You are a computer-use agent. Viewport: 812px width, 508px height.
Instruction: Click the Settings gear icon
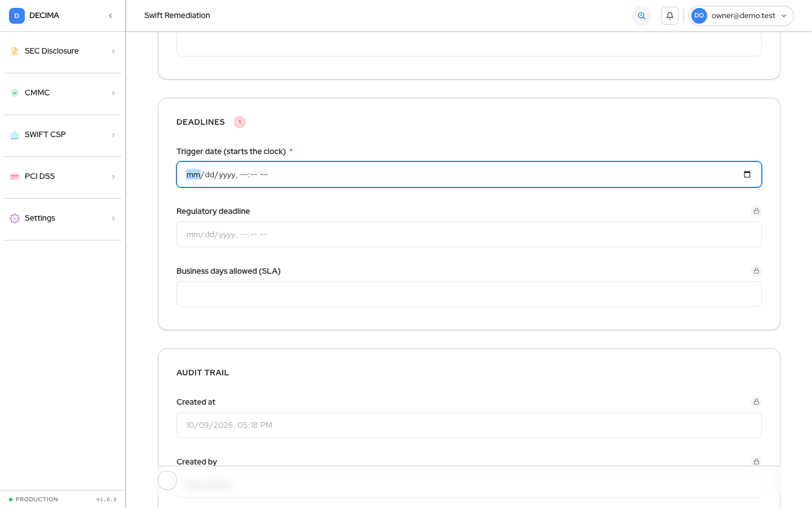15,218
